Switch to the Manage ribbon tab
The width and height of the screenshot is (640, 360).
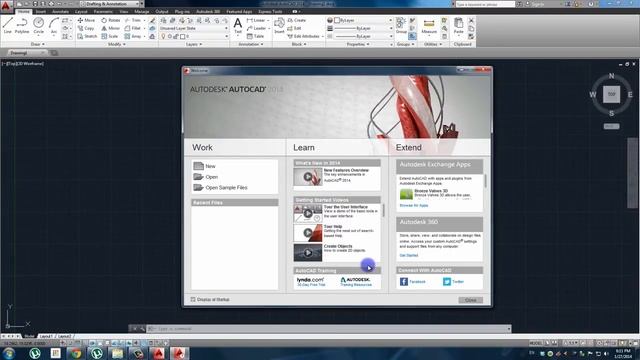pos(142,11)
